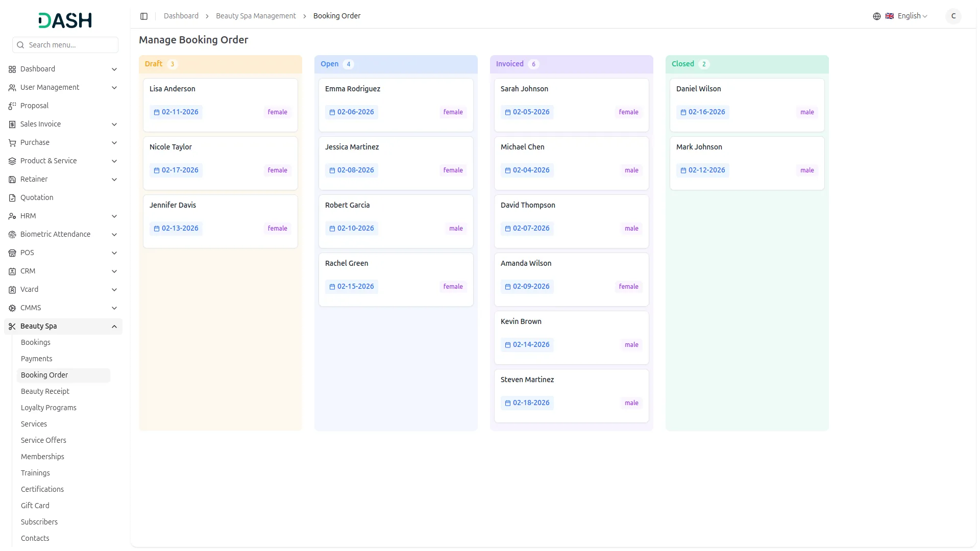Click the Biometric Attendance fingerprint icon
The height and width of the screenshot is (551, 980).
click(x=12, y=235)
